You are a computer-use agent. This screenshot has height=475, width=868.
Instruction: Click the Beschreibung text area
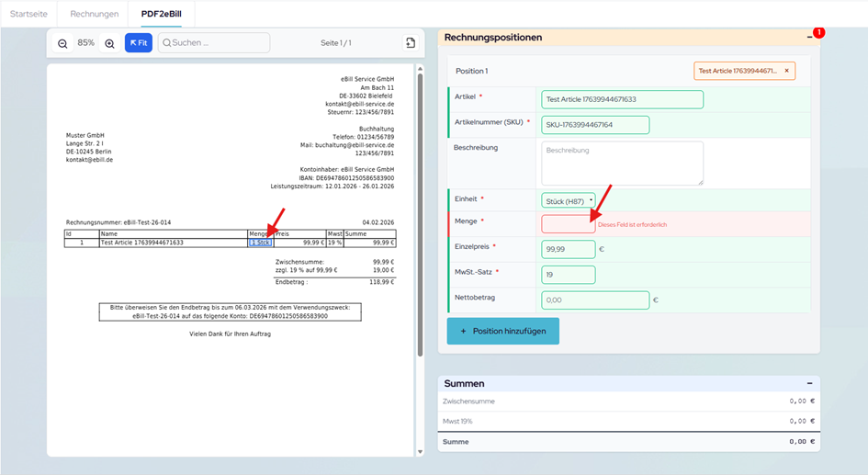click(x=622, y=163)
